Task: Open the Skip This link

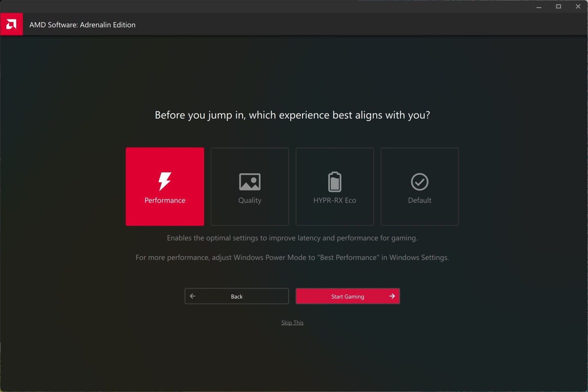Action: [x=292, y=322]
